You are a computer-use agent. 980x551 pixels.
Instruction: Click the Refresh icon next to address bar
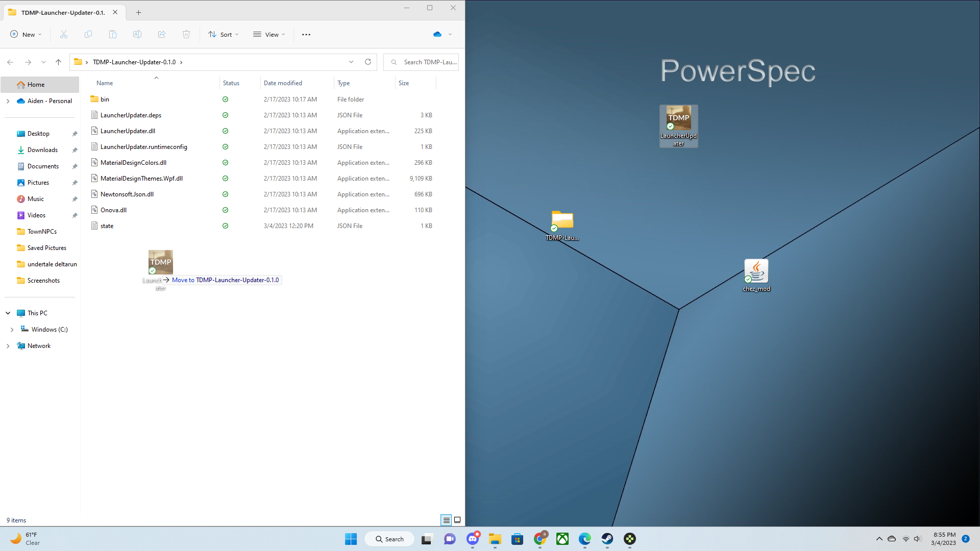point(367,62)
